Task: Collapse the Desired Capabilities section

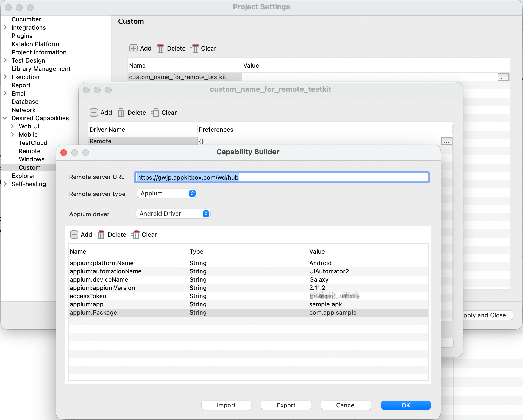Action: pyautogui.click(x=5, y=118)
